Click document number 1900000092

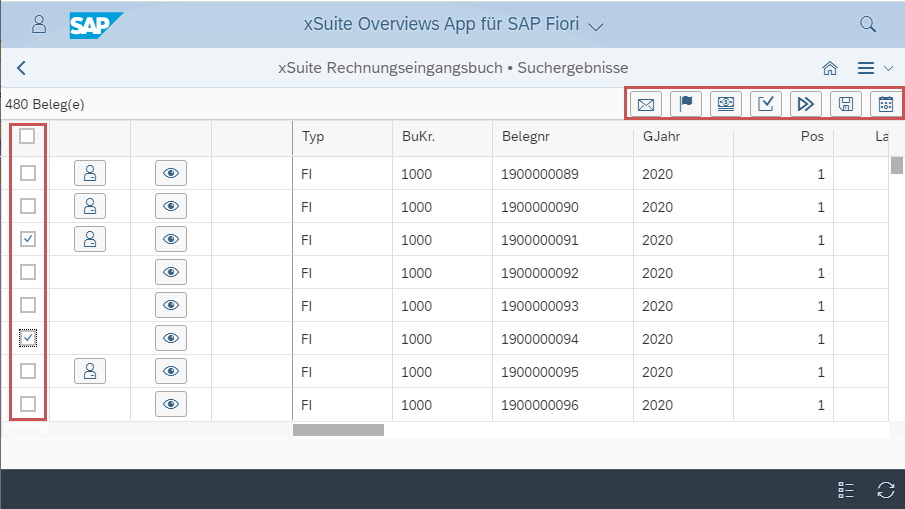pos(540,273)
